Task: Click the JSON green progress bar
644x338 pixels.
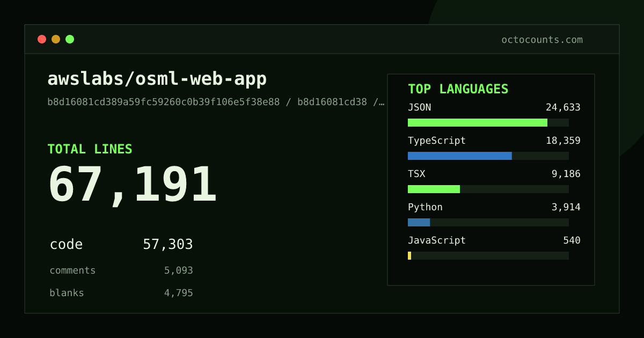Action: (478, 123)
